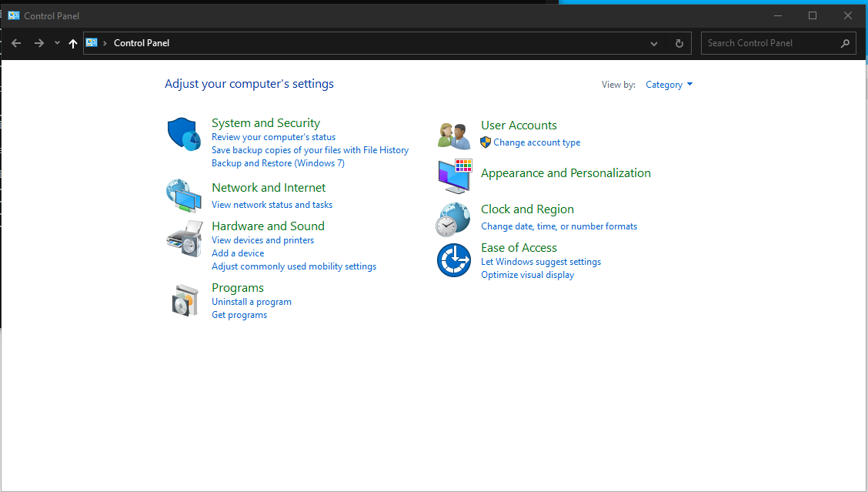Click Network and Internet heading
Viewport: 868px width, 492px height.
(x=269, y=188)
